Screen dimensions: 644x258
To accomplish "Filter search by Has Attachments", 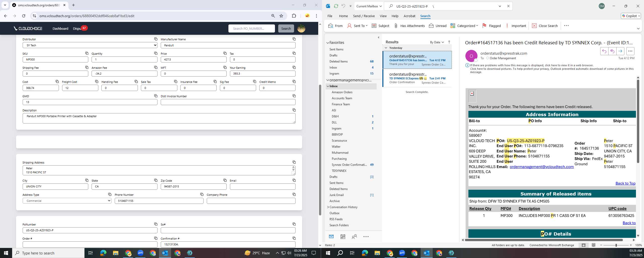I will [x=409, y=26].
